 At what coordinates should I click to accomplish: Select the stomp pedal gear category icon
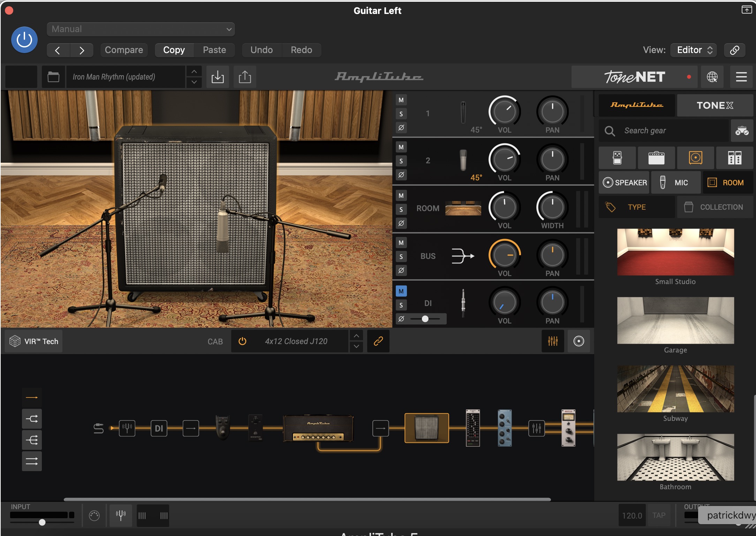[617, 158]
